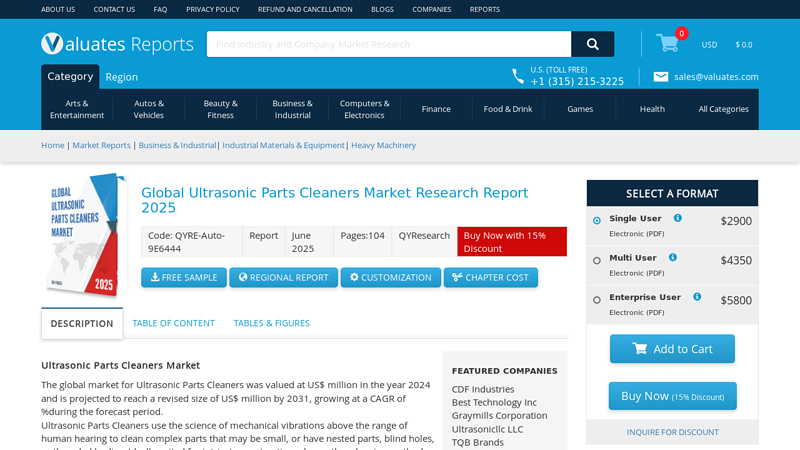Go to About Us page

tap(58, 9)
